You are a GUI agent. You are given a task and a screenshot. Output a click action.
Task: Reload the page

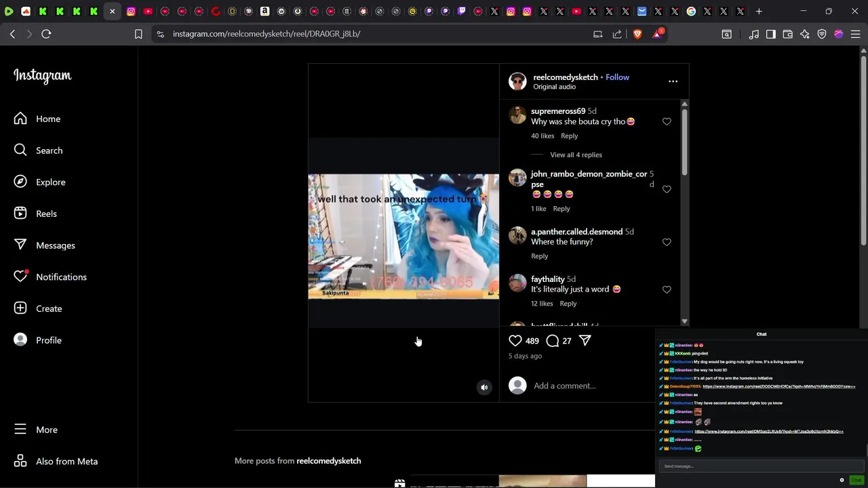click(46, 34)
